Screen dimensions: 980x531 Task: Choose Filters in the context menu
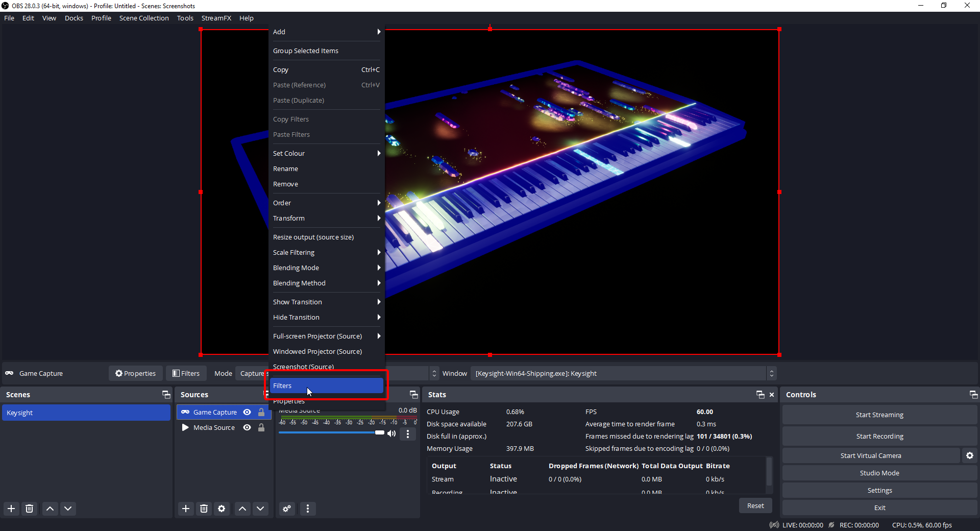point(327,385)
